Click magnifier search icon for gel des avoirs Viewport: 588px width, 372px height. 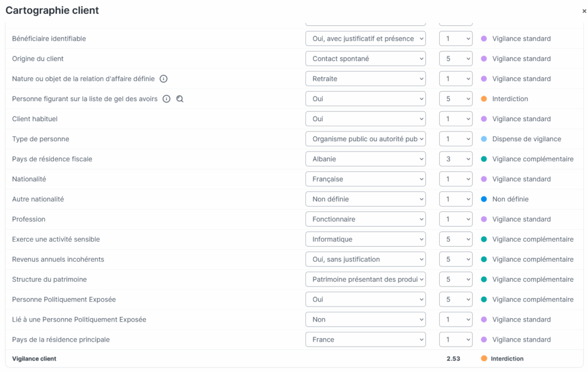click(x=180, y=99)
